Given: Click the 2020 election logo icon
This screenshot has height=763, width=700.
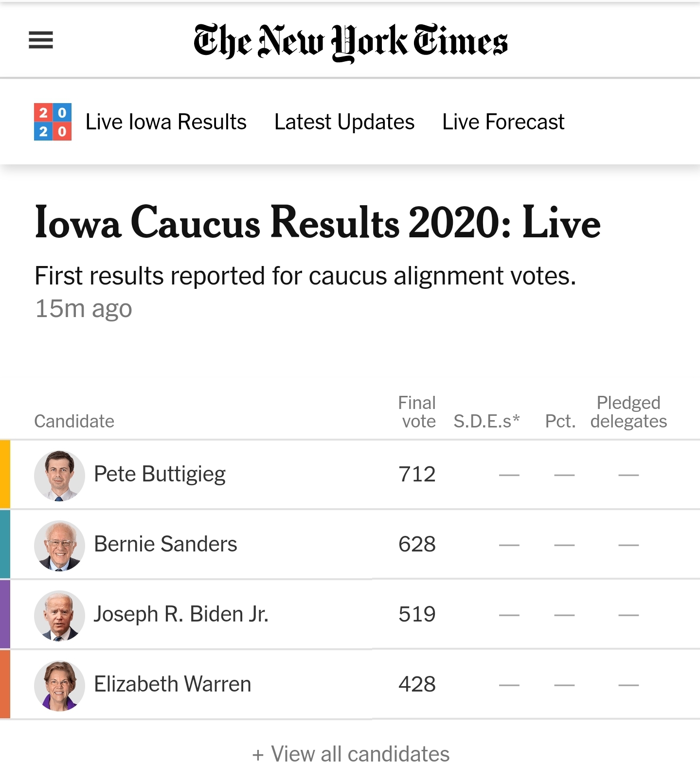Looking at the screenshot, I should coord(53,122).
